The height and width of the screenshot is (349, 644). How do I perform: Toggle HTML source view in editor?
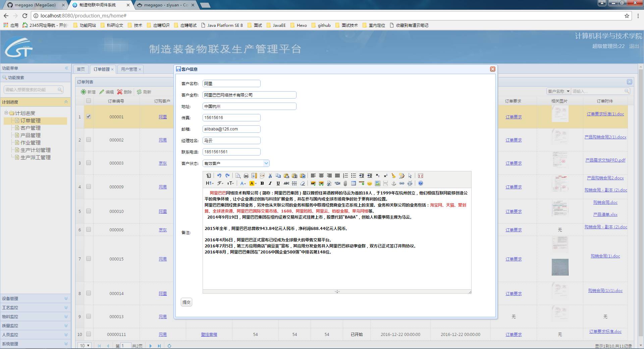point(208,176)
